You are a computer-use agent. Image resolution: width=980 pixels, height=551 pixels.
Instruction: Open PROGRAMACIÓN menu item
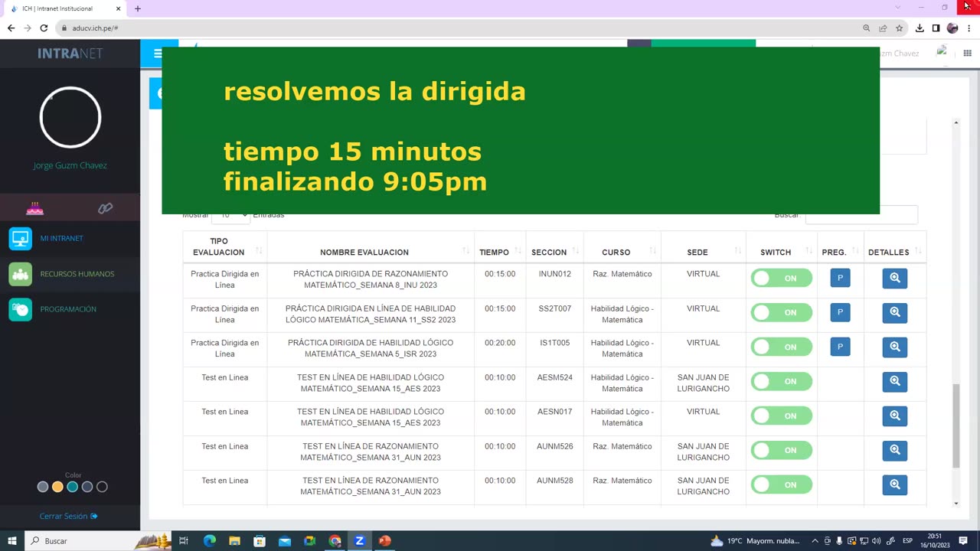click(70, 309)
